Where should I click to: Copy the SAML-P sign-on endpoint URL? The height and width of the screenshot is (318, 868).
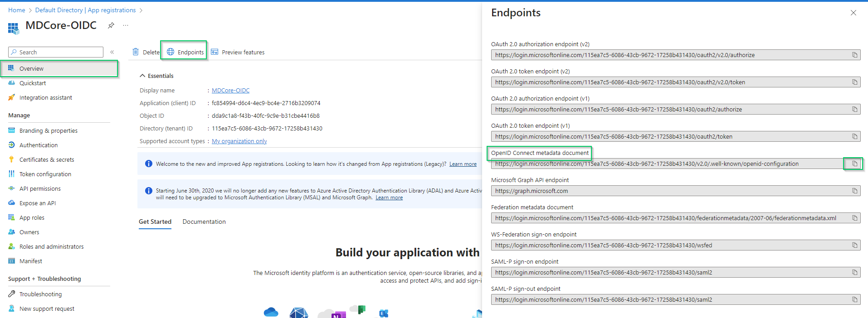(854, 272)
